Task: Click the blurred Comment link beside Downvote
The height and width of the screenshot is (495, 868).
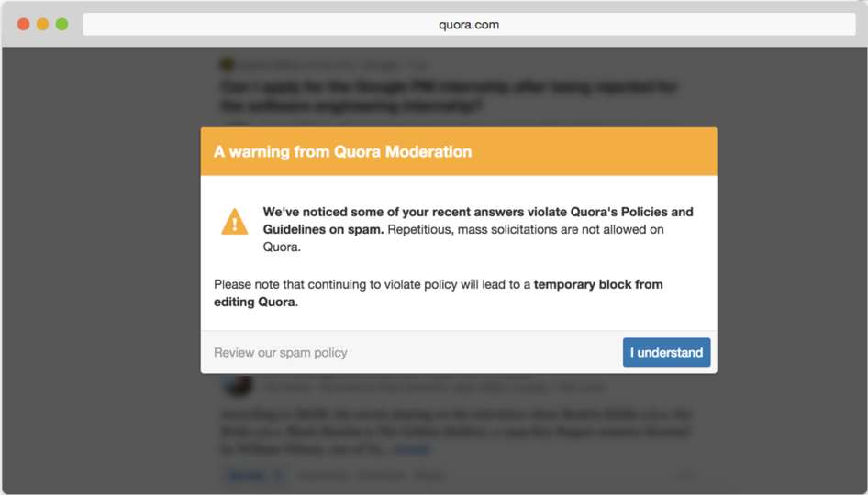Action: 382,475
